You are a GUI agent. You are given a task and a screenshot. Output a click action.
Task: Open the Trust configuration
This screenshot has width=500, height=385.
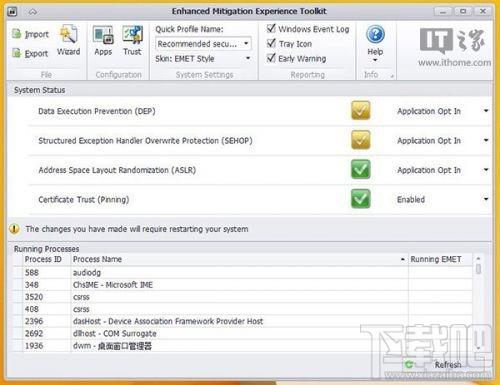click(x=132, y=40)
